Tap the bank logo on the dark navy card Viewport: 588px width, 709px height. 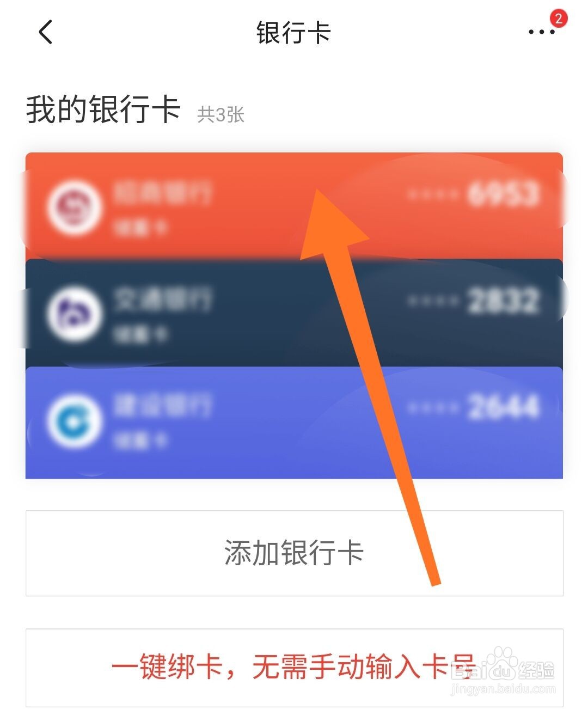75,313
